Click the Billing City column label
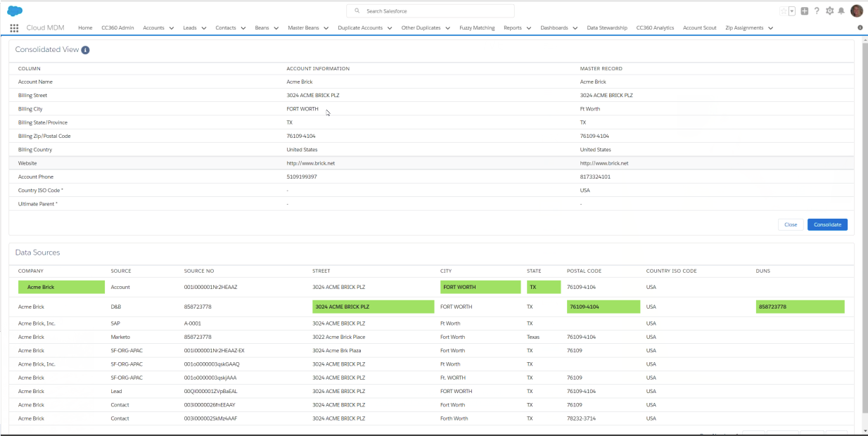Viewport: 868px width, 436px height. pos(30,109)
